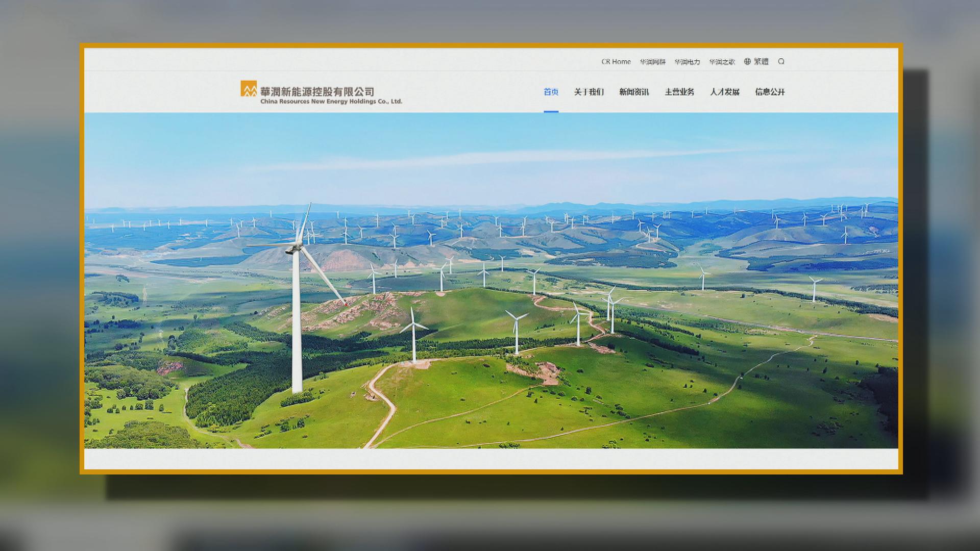This screenshot has width=980, height=551.
Task: Switch language using the 繁體 globe link
Action: click(x=756, y=62)
